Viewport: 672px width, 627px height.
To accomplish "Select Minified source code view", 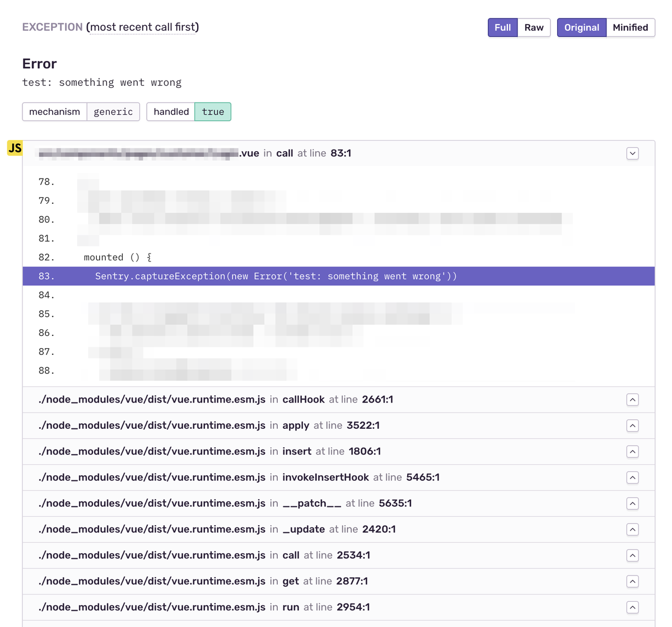I will [630, 27].
